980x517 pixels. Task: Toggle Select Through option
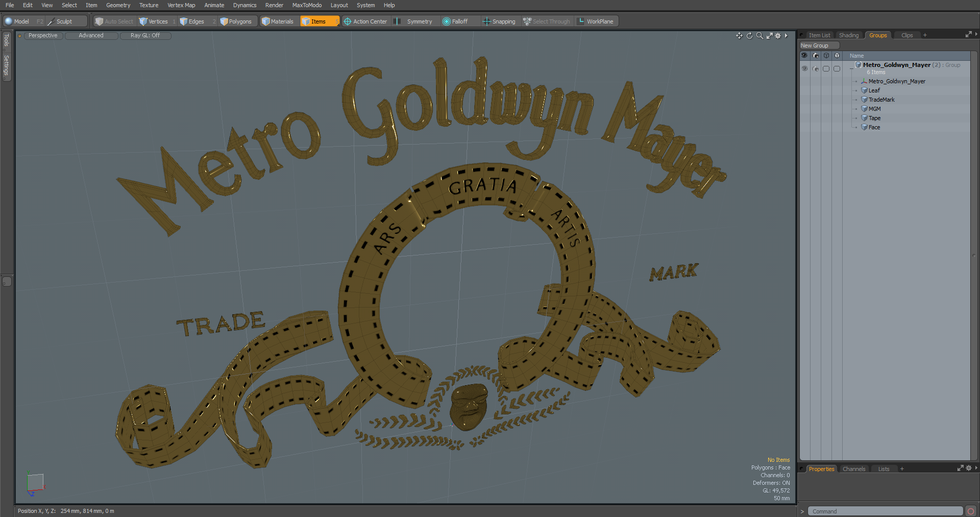(547, 21)
